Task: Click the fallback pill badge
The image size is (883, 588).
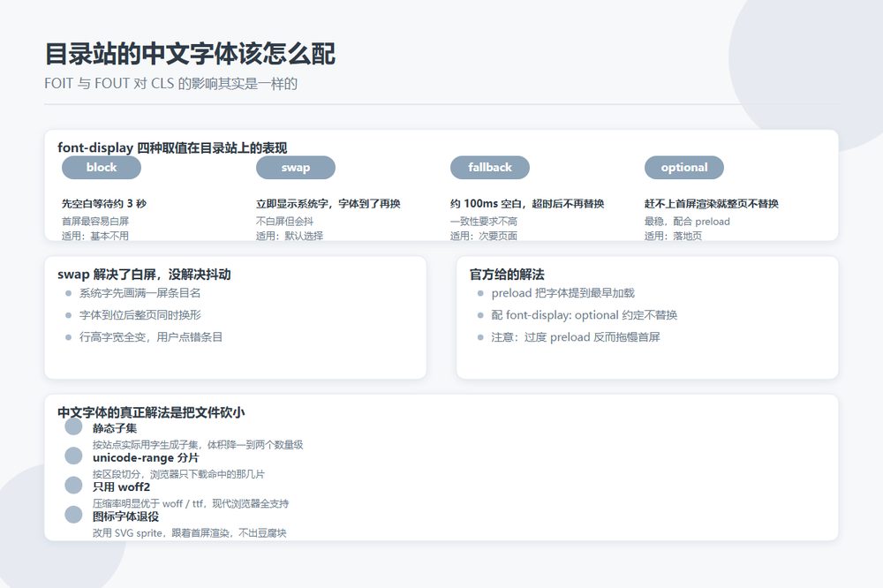Action: coord(490,167)
